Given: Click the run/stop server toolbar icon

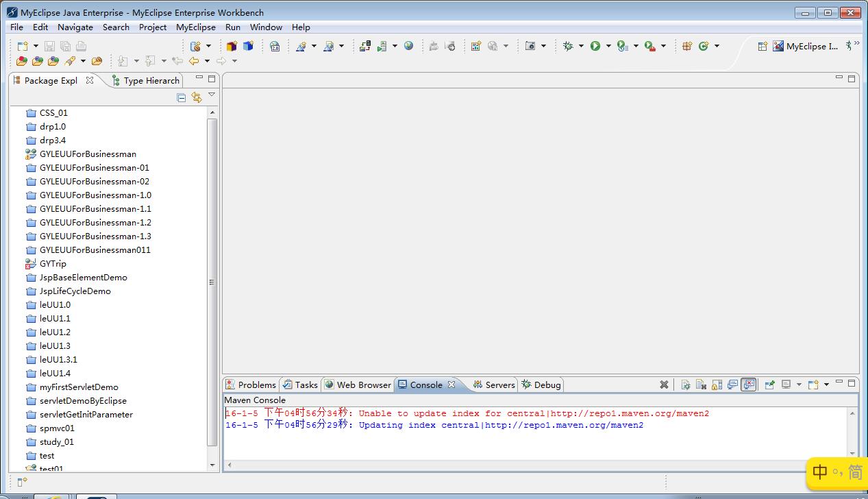Looking at the screenshot, I should coord(382,46).
